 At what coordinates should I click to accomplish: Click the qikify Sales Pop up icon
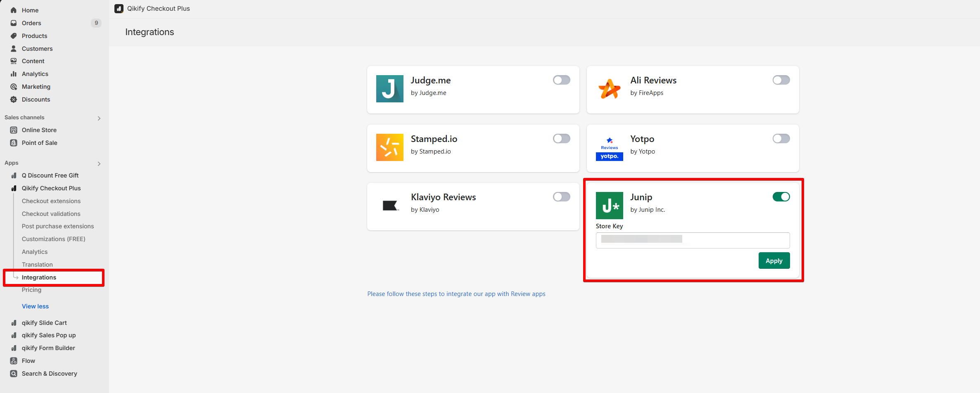coord(14,335)
